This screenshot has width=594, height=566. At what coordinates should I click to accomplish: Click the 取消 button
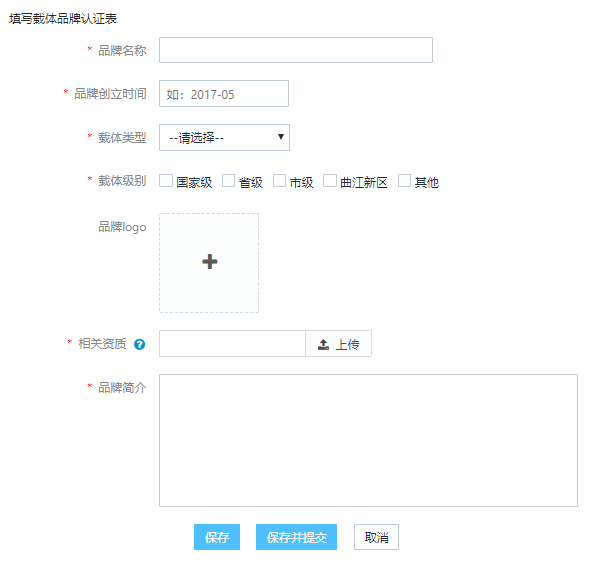point(376,537)
